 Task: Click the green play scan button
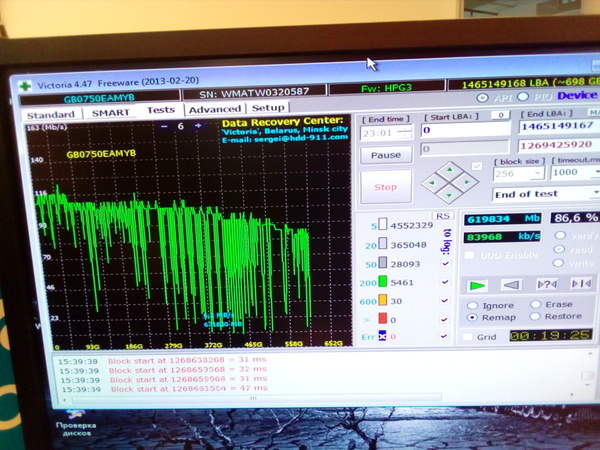tap(479, 285)
